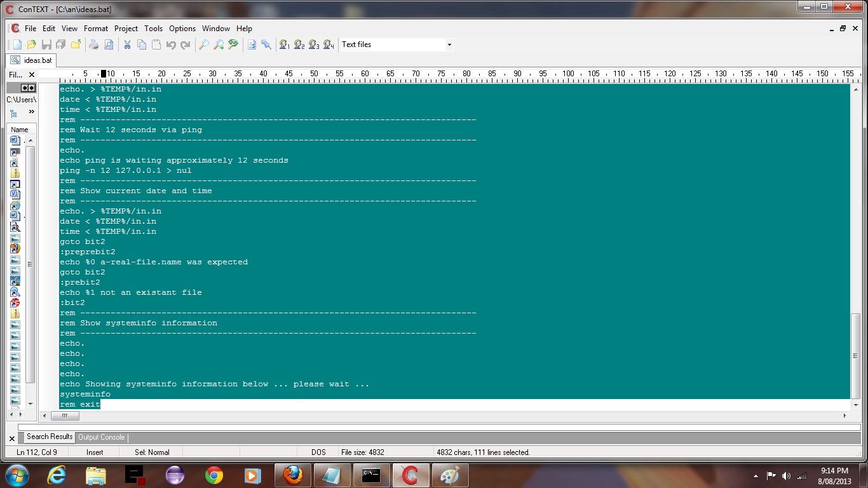The height and width of the screenshot is (488, 868).
Task: Click the 'rem exit' line in editor
Action: pos(80,404)
